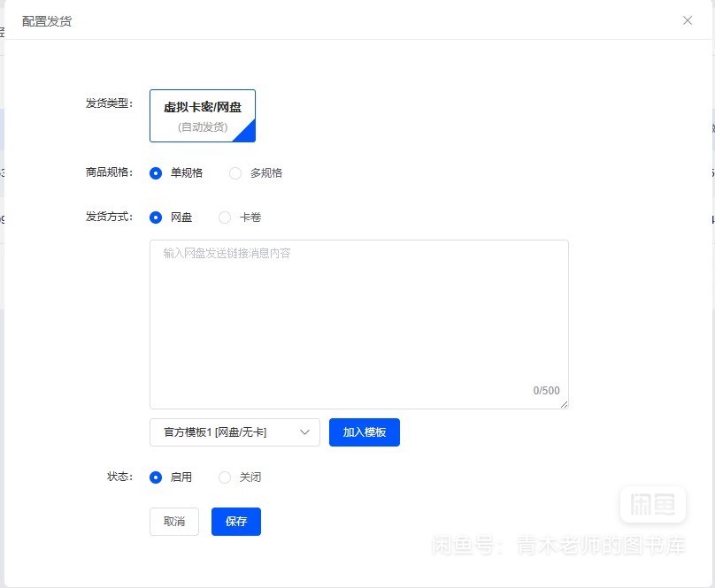Click 取消 to cancel the configuration
This screenshot has height=588, width=715.
tap(174, 522)
